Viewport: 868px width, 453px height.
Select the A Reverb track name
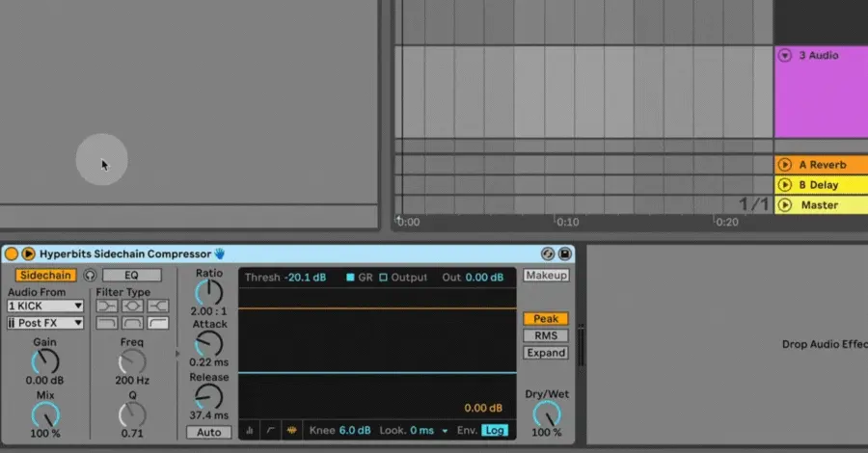823,165
